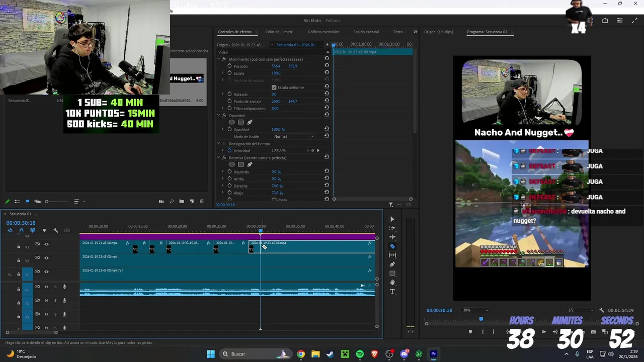Show overflow panel tabs with double chevron

[415, 32]
